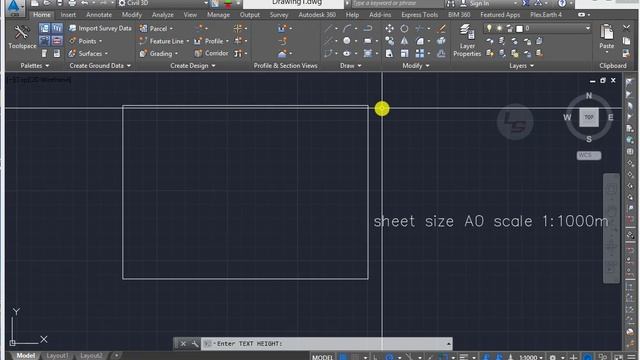Toggle layer on/off lightbulb icon
The width and height of the screenshot is (640, 360).
point(489,28)
